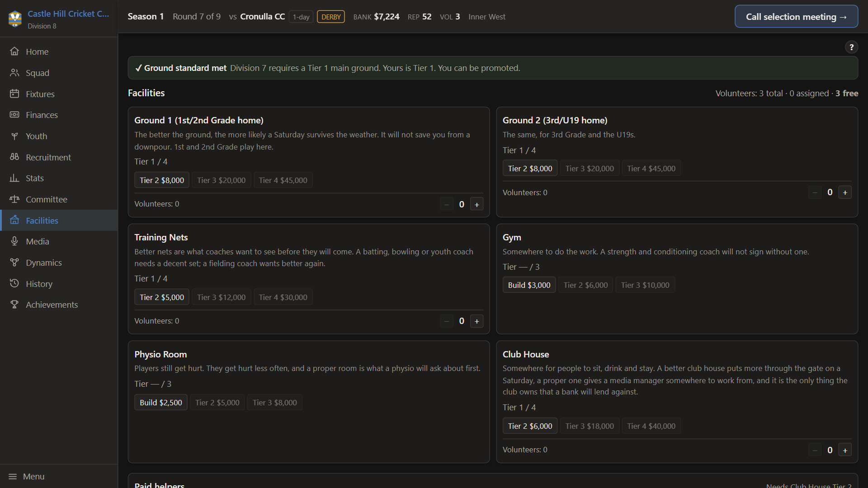Viewport: 868px width, 488px height.
Task: Add a volunteer to Ground 2
Action: coord(845,192)
